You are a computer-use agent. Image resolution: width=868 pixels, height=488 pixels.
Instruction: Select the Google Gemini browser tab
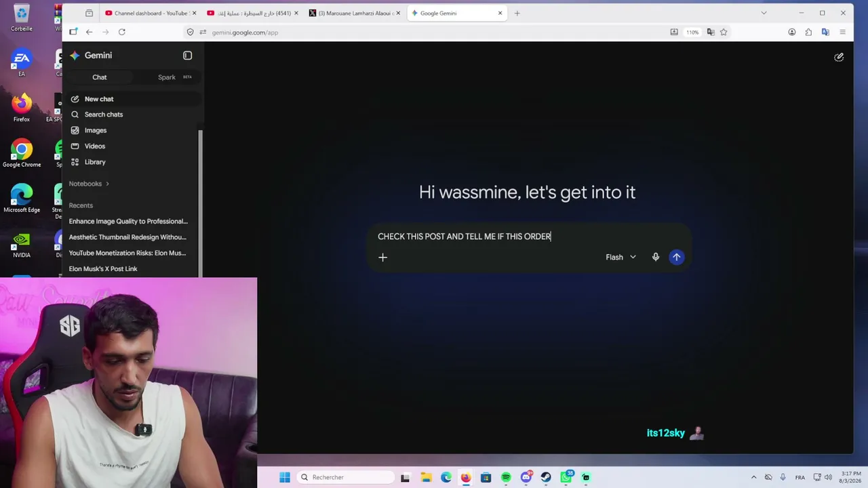pyautogui.click(x=456, y=13)
